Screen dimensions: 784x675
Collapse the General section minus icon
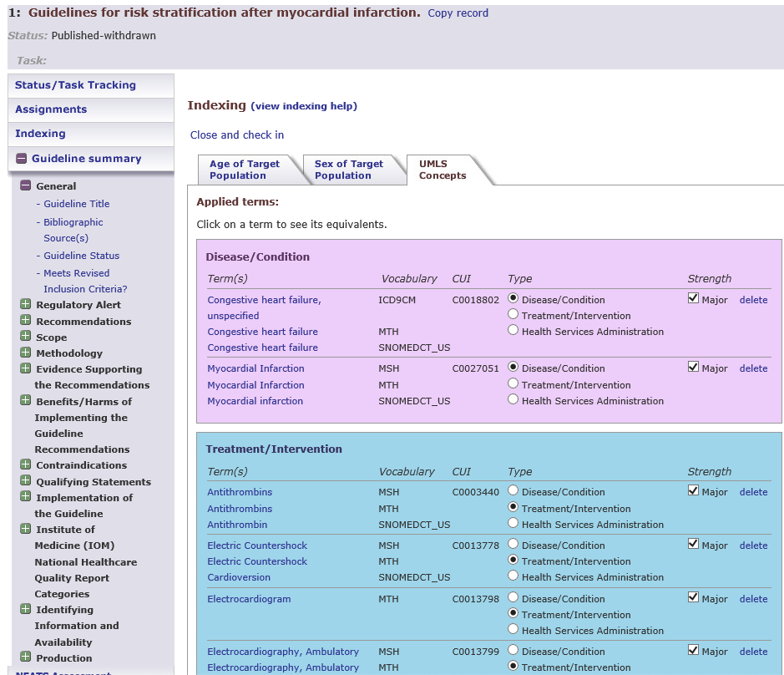pos(26,186)
